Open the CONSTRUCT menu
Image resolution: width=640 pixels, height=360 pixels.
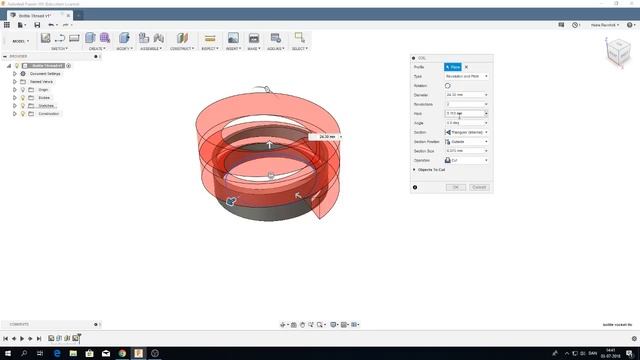[x=182, y=49]
